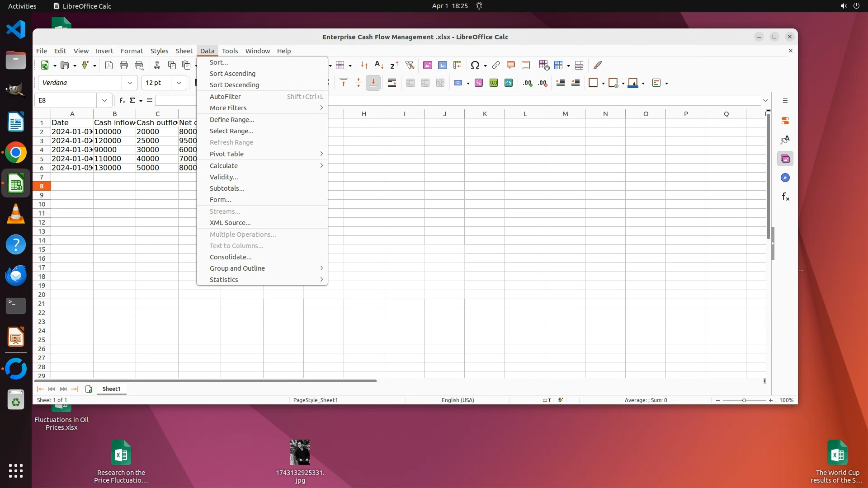
Task: Click the Format as Percent icon
Action: (479, 83)
